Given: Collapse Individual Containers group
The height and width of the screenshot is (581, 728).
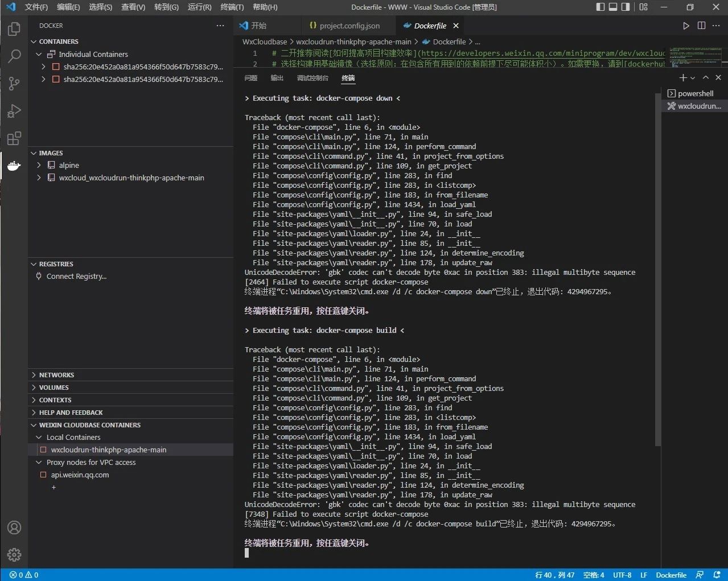Looking at the screenshot, I should tap(39, 54).
